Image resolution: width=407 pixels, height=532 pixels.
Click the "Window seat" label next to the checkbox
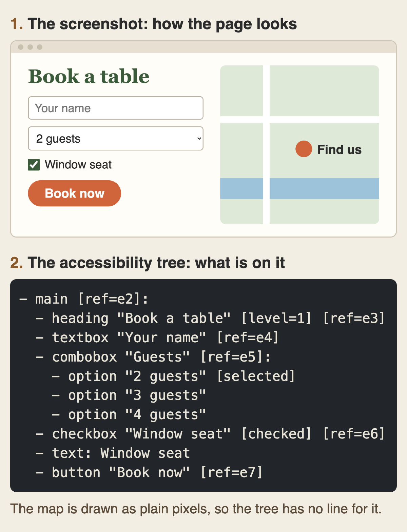pos(78,165)
